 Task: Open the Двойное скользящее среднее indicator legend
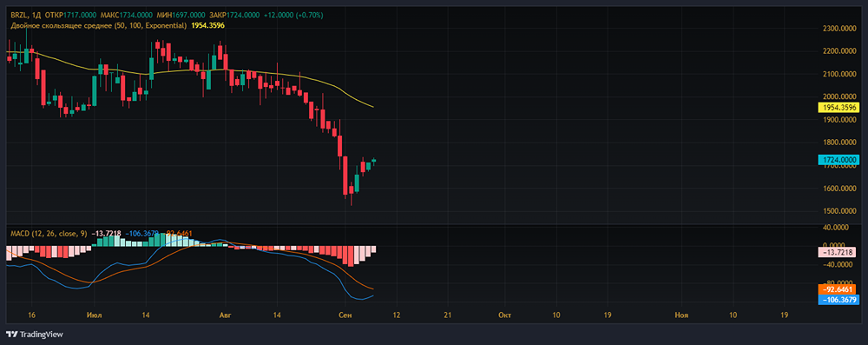99,25
